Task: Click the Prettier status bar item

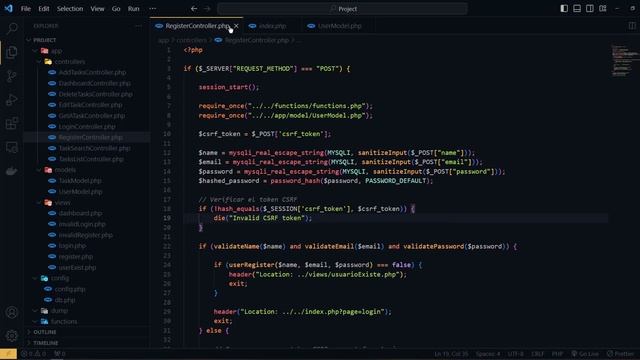Action: point(620,354)
